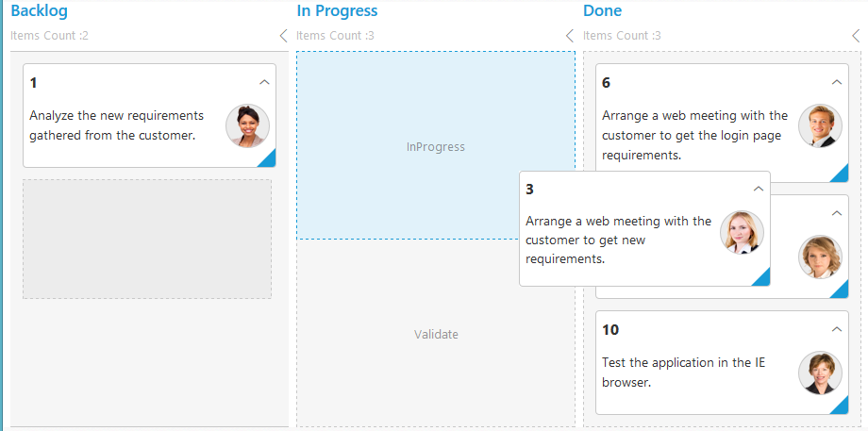Click the In Progress column title

337,11
